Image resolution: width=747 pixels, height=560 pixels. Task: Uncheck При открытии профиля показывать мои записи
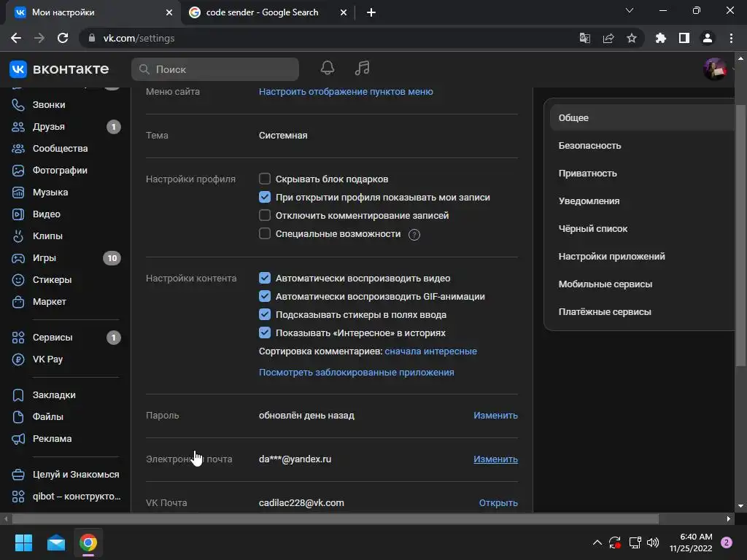[264, 197]
